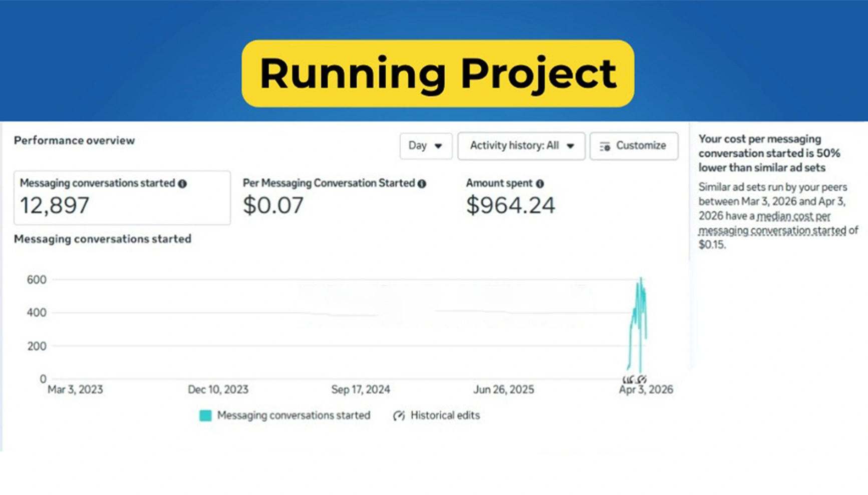Select the Messaging conversations started metric card
This screenshot has height=495, width=868.
click(x=122, y=198)
